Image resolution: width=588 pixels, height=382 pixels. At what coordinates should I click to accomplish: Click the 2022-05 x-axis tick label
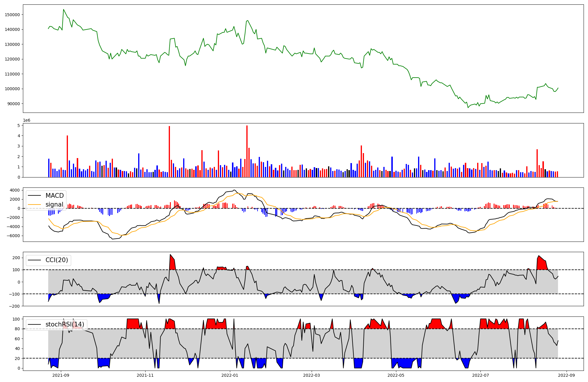pyautogui.click(x=396, y=375)
